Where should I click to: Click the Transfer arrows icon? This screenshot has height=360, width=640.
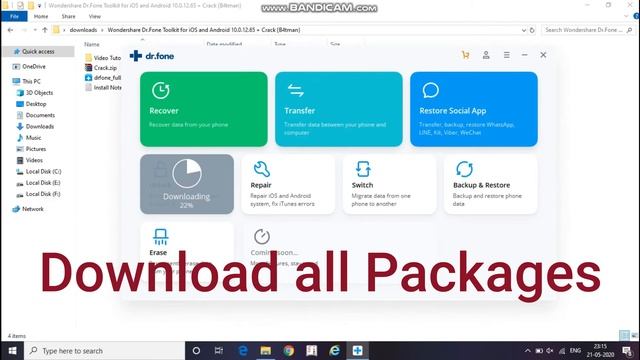[x=296, y=90]
